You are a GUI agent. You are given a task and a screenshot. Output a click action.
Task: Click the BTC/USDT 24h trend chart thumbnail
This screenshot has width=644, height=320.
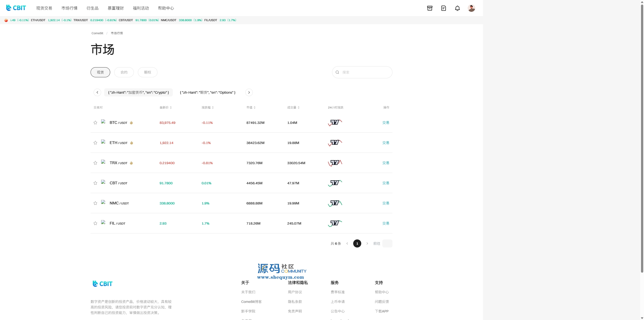335,123
